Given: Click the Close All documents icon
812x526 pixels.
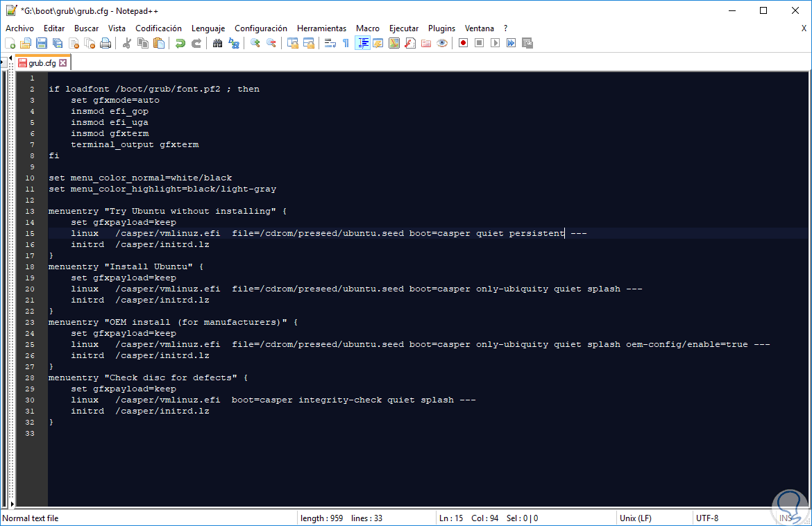Looking at the screenshot, I should [x=90, y=44].
